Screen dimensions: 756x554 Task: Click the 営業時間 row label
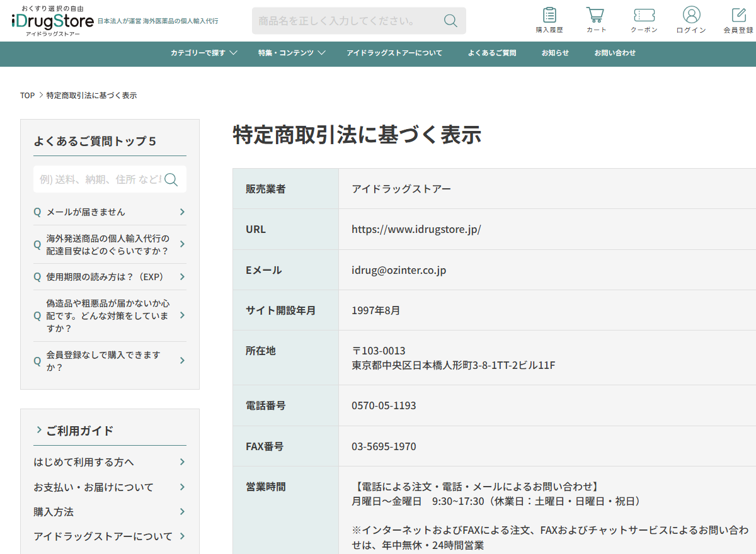click(265, 487)
